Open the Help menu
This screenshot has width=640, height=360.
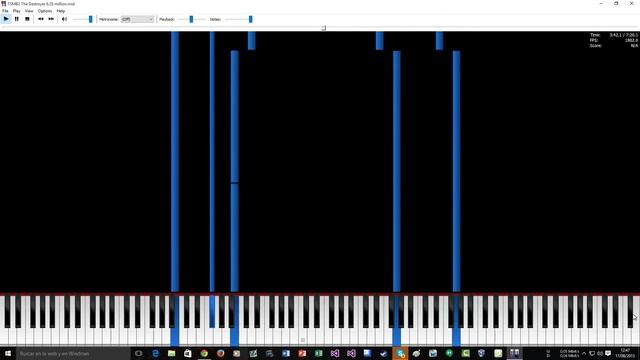(61, 11)
